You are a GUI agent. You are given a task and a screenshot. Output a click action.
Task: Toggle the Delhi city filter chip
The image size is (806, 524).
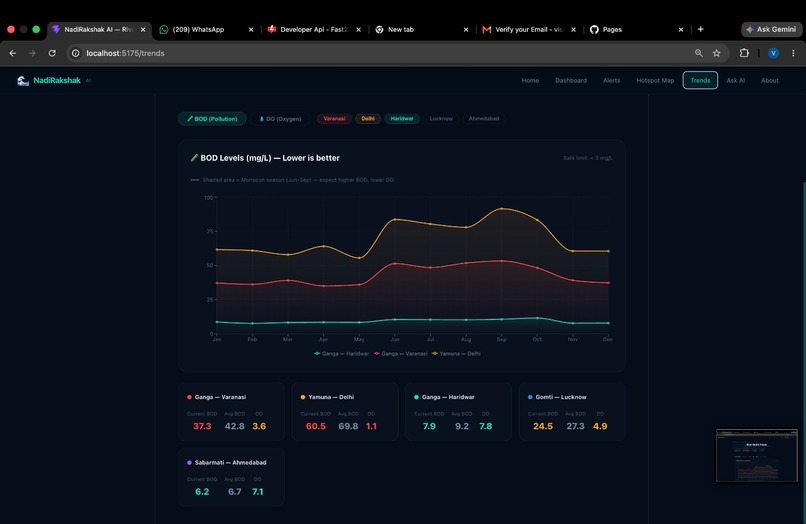[x=368, y=119]
